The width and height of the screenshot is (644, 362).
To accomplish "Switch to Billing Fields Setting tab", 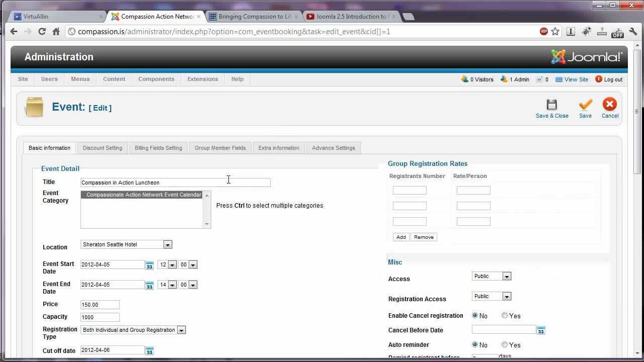I will point(158,148).
